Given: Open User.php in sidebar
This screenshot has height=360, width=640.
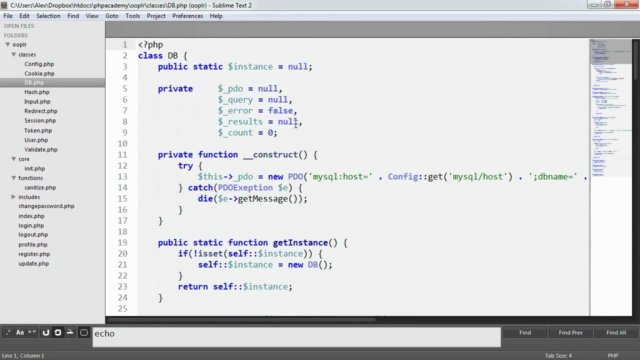Looking at the screenshot, I should click(36, 140).
